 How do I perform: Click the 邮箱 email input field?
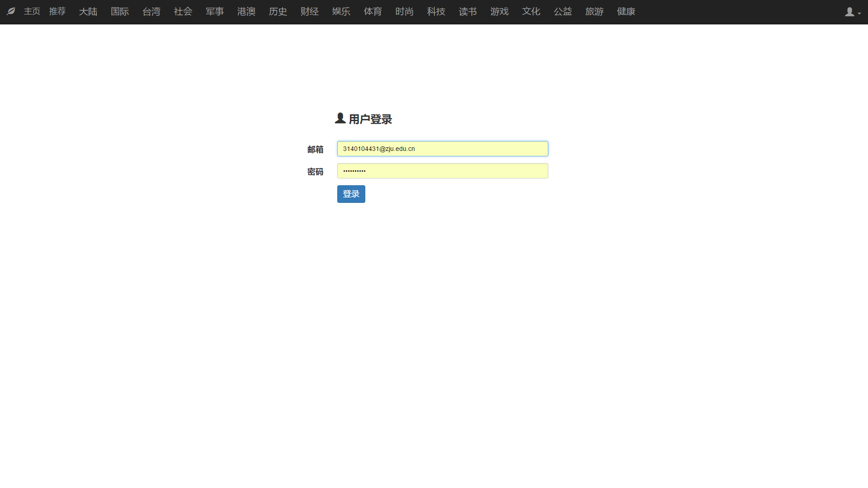click(x=442, y=149)
